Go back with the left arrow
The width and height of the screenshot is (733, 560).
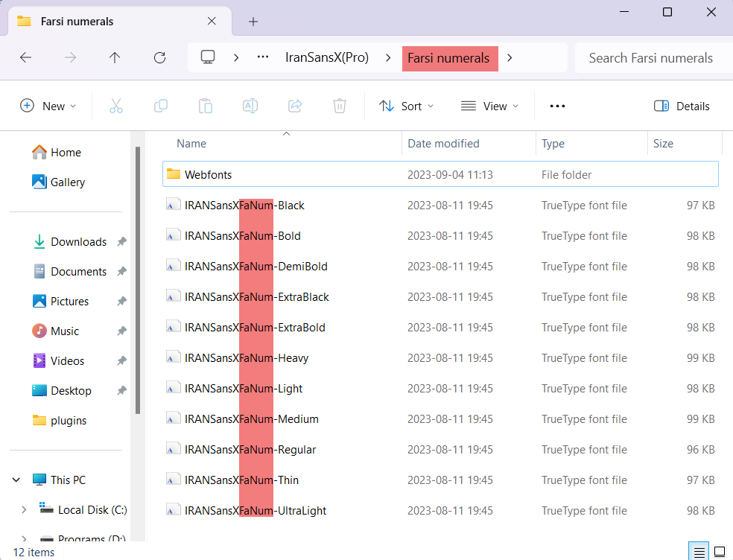point(26,58)
